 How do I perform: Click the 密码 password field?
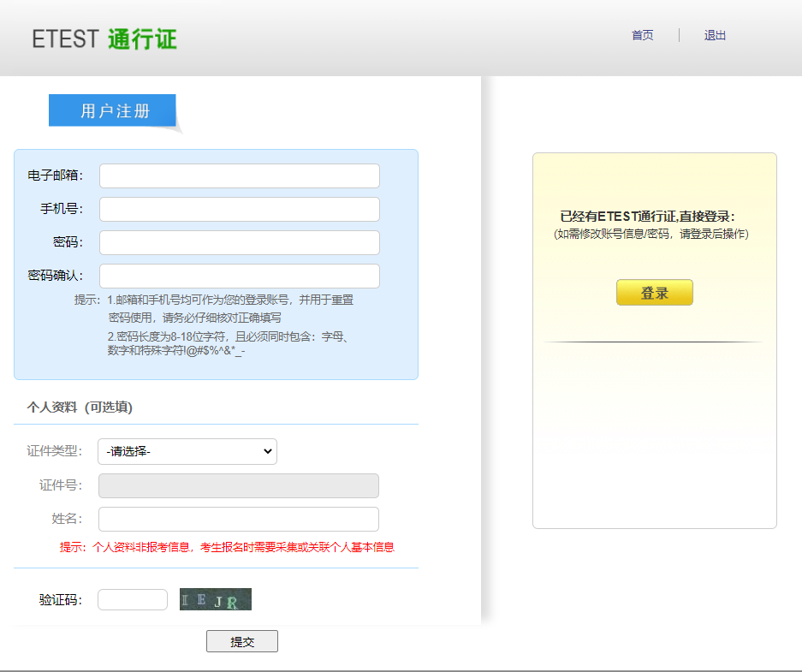239,242
